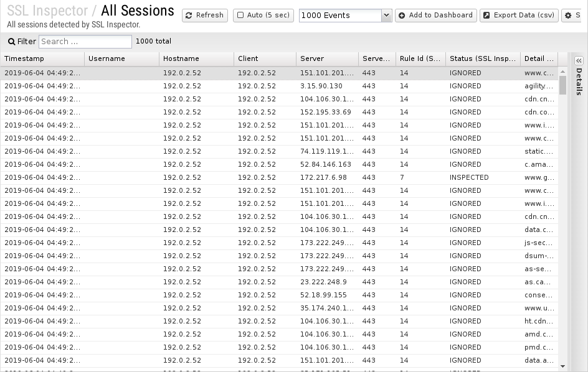
Task: Click the SSL Inspector breadcrumb link
Action: coord(47,11)
